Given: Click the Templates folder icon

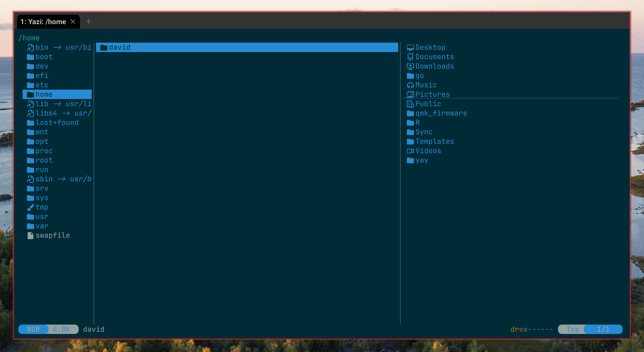Looking at the screenshot, I should (410, 141).
